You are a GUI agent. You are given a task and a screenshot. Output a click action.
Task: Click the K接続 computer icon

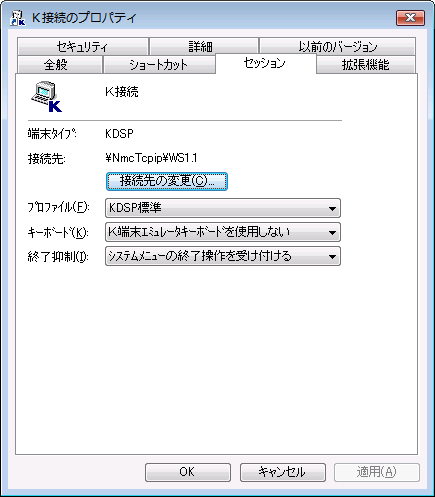pyautogui.click(x=47, y=97)
